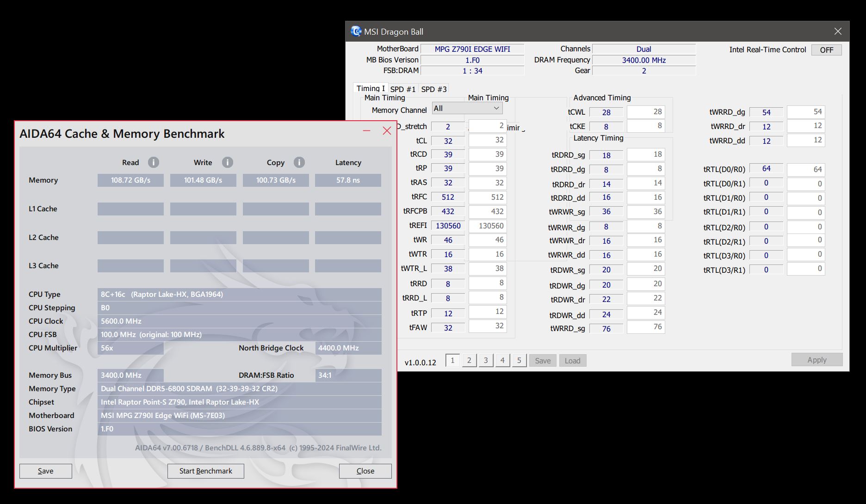The height and width of the screenshot is (504, 866).
Task: Click the Close button in AIDA64 benchmark
Action: click(x=365, y=471)
